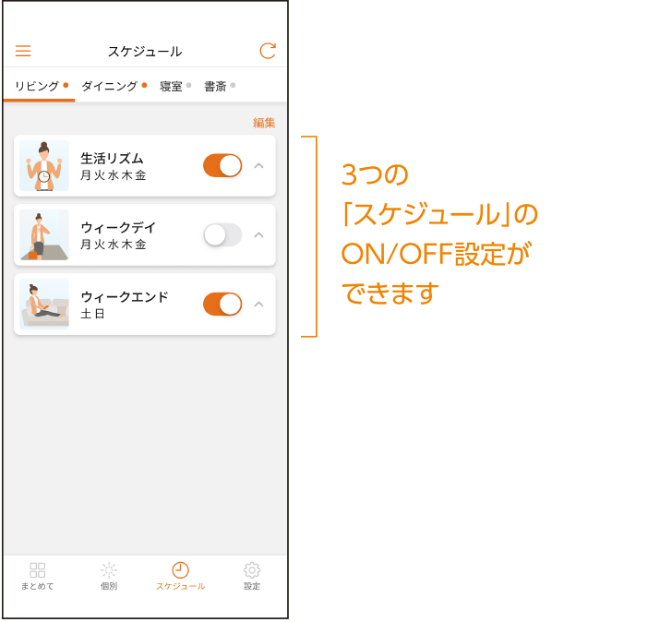The image size is (672, 622).
Task: Collapse the ウィークデイ card chevron
Action: tap(258, 234)
